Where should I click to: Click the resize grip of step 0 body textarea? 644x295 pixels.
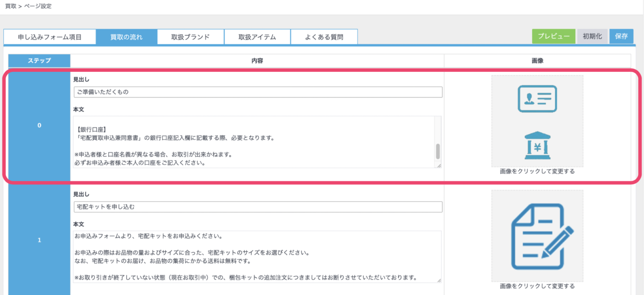pos(438,165)
